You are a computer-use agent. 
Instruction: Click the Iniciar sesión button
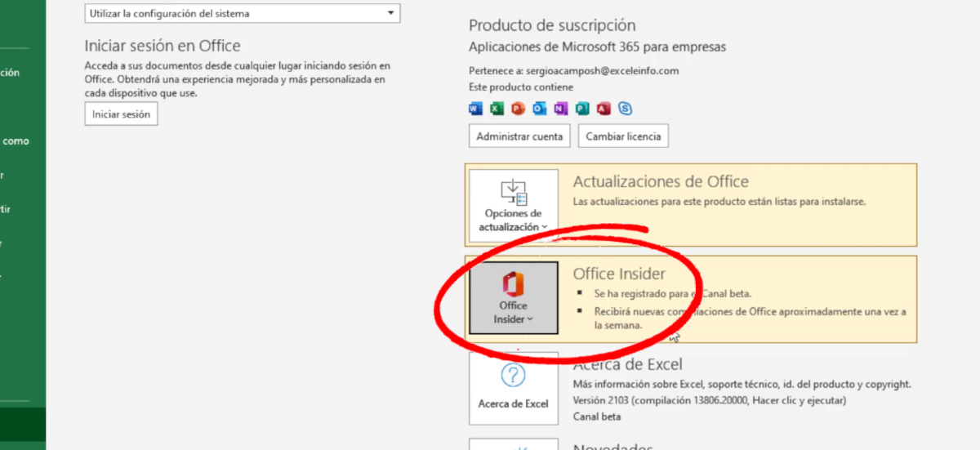tap(121, 114)
